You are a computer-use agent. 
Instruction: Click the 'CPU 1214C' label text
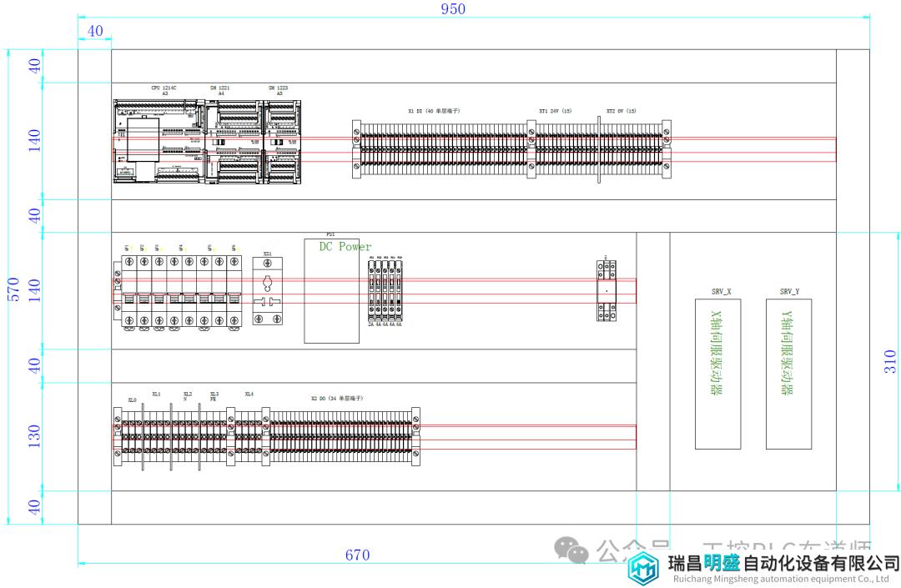(164, 88)
